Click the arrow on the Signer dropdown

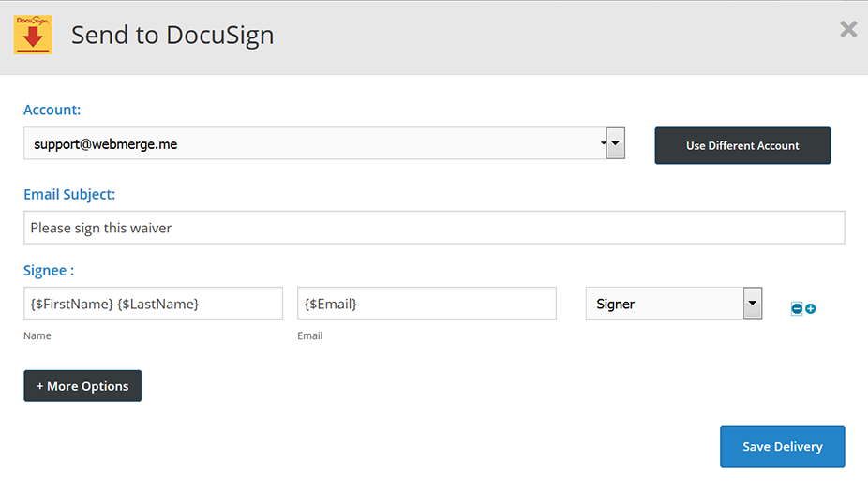pos(752,304)
